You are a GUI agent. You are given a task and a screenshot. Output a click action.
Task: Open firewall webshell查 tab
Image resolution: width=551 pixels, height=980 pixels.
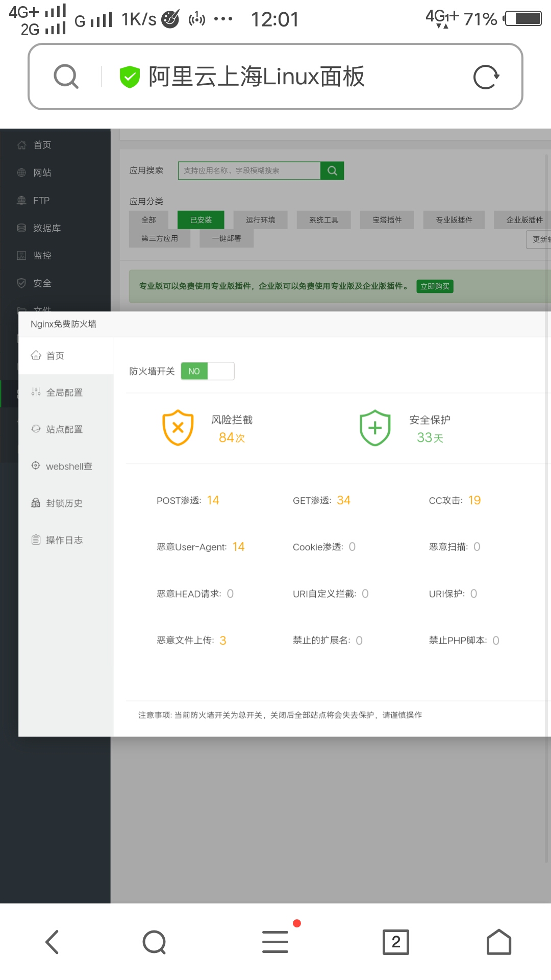66,466
